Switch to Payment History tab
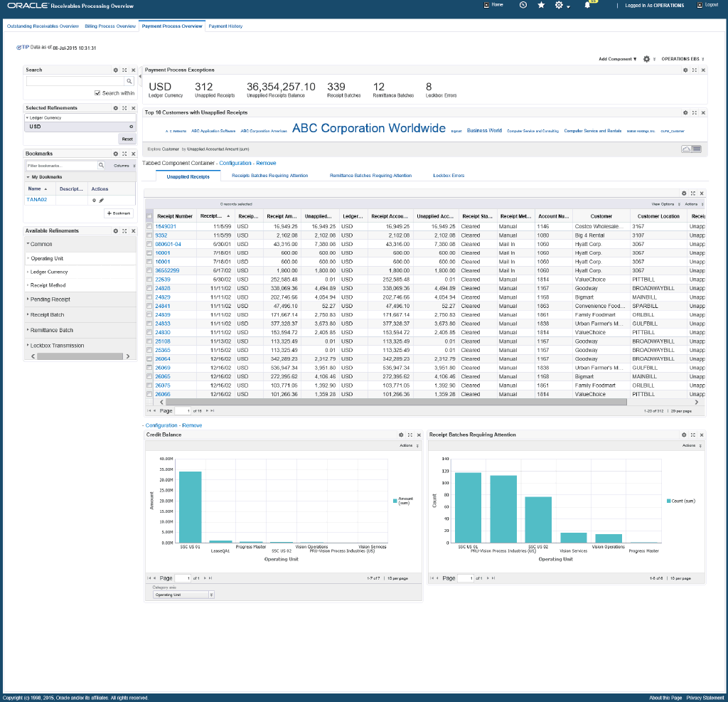This screenshot has width=728, height=702. coord(225,26)
